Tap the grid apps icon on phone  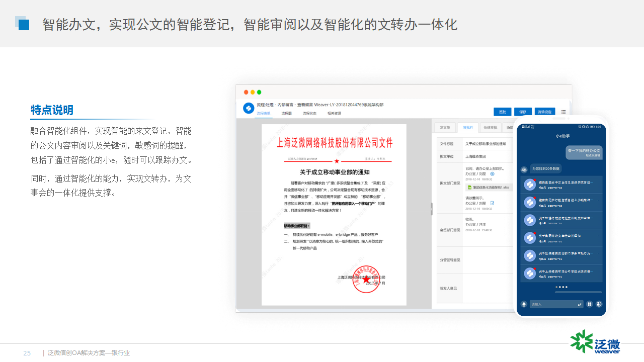[x=590, y=304]
